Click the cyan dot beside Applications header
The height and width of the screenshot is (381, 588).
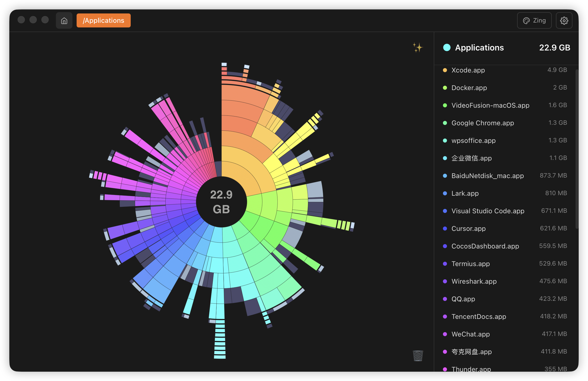(447, 48)
